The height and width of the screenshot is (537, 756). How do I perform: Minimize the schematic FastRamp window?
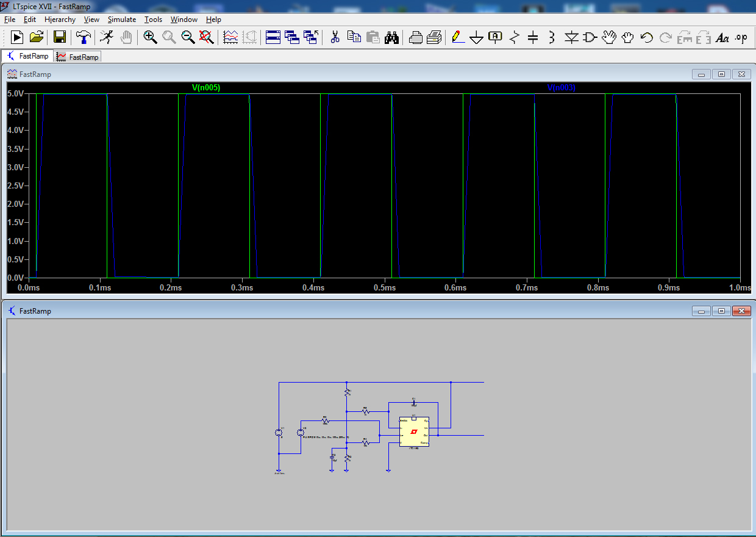coord(701,311)
